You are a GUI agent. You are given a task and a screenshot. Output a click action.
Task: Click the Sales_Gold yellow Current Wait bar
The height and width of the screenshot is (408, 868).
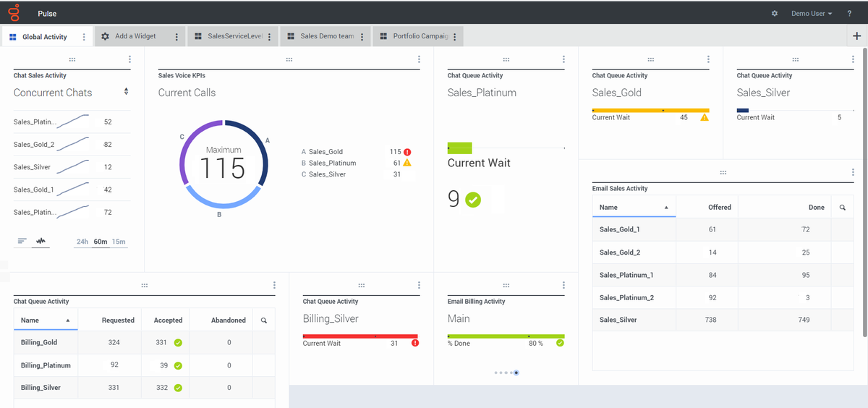click(650, 110)
